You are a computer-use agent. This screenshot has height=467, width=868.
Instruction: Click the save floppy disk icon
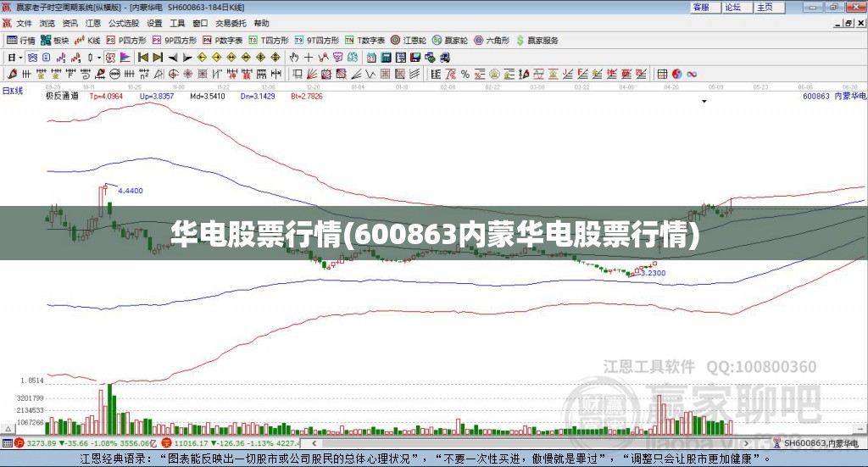point(415,58)
